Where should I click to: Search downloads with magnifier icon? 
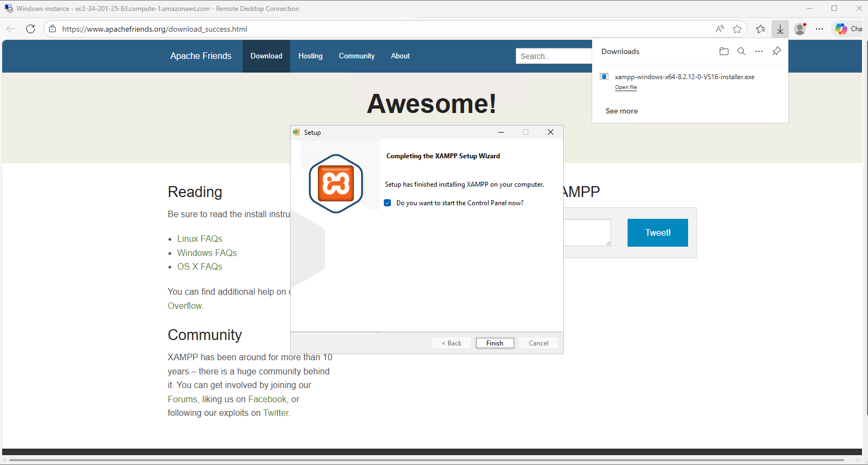742,51
